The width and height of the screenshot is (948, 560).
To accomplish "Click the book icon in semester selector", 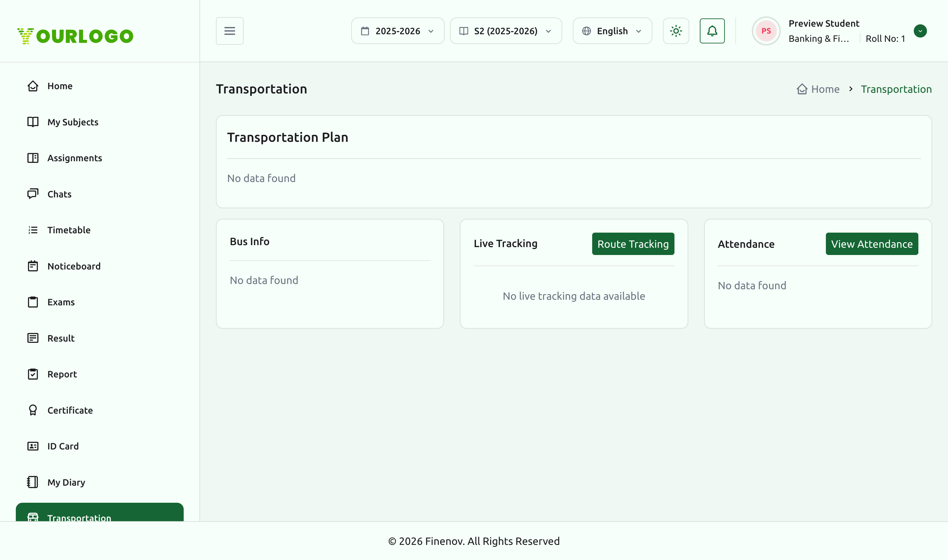I will (463, 31).
